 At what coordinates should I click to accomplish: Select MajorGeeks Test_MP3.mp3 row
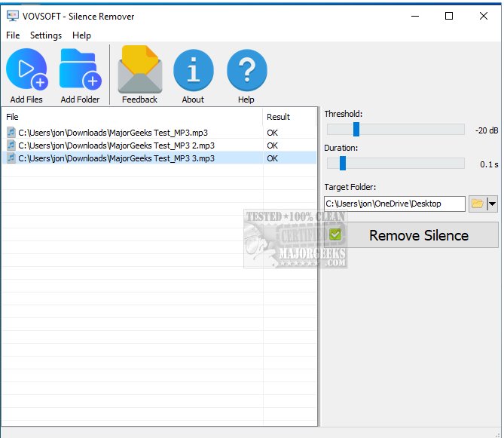[x=160, y=133]
